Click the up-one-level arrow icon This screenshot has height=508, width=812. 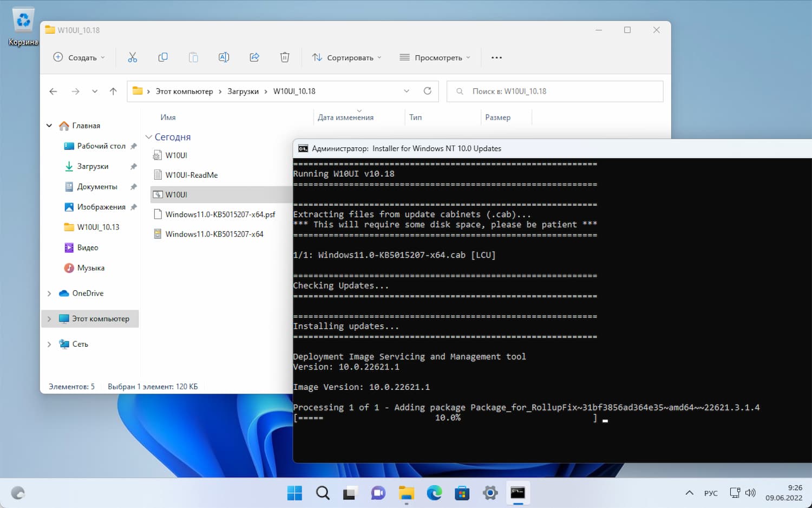pyautogui.click(x=113, y=91)
